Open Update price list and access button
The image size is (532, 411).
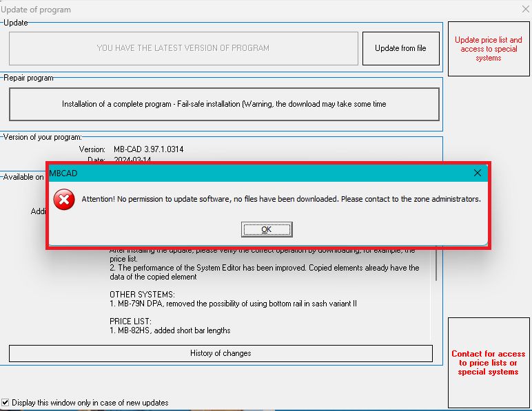tap(488, 49)
